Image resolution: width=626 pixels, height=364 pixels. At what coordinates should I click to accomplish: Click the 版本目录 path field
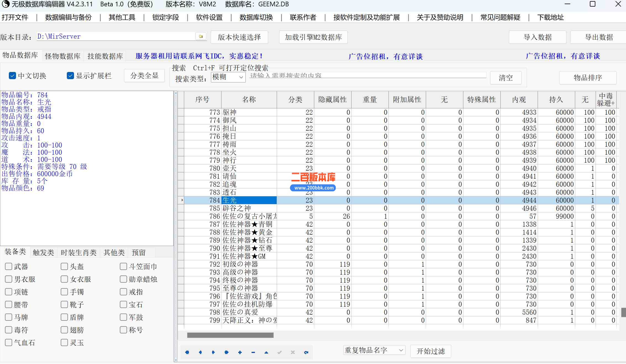point(116,36)
